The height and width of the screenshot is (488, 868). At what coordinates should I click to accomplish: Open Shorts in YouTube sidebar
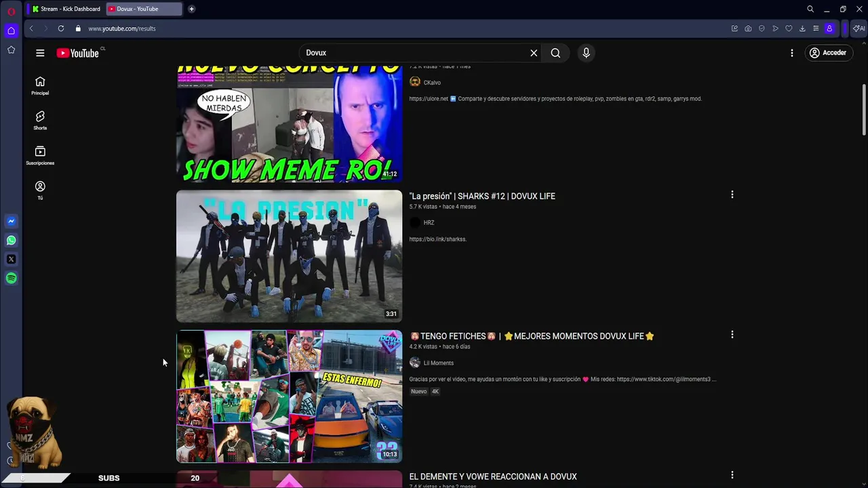click(x=40, y=121)
